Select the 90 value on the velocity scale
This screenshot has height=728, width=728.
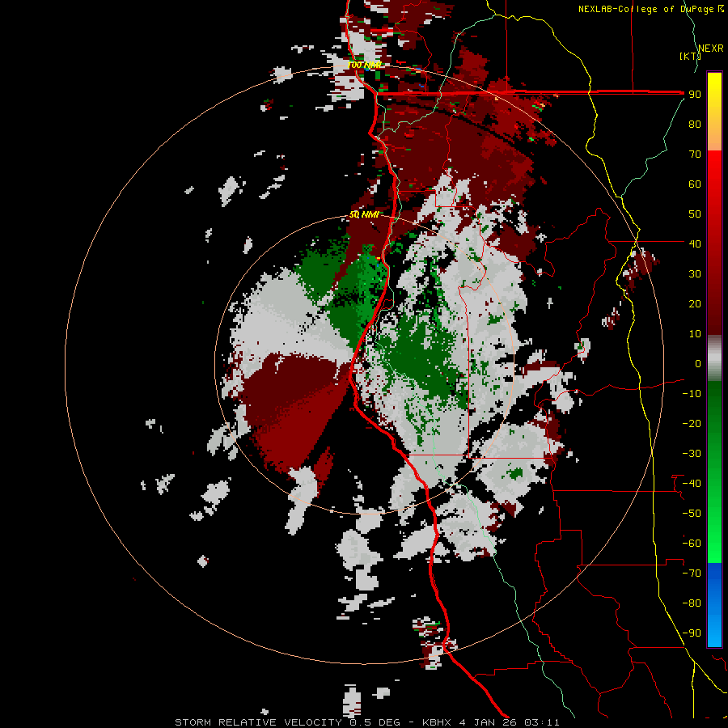coord(695,95)
